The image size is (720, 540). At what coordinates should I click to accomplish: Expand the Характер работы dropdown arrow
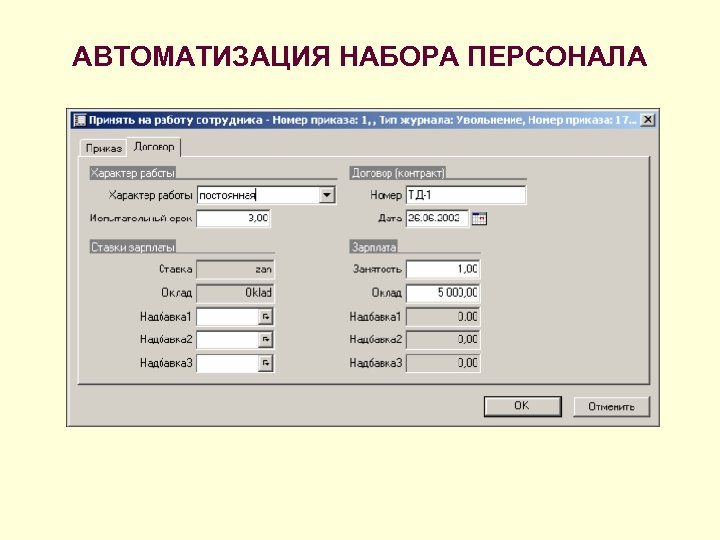coord(326,195)
